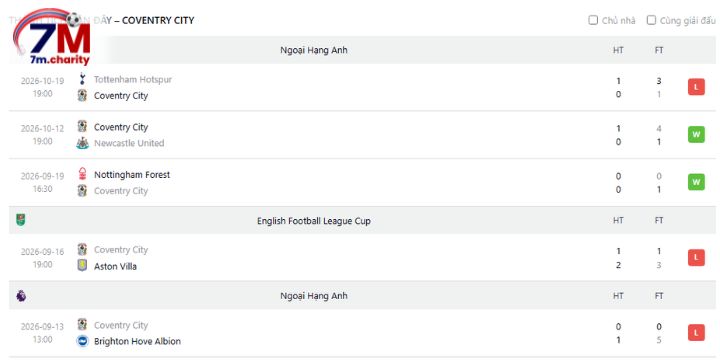Viewport: 720px width, 360px height.
Task: Click the Brighton Hove Albion crest icon
Action: (82, 341)
